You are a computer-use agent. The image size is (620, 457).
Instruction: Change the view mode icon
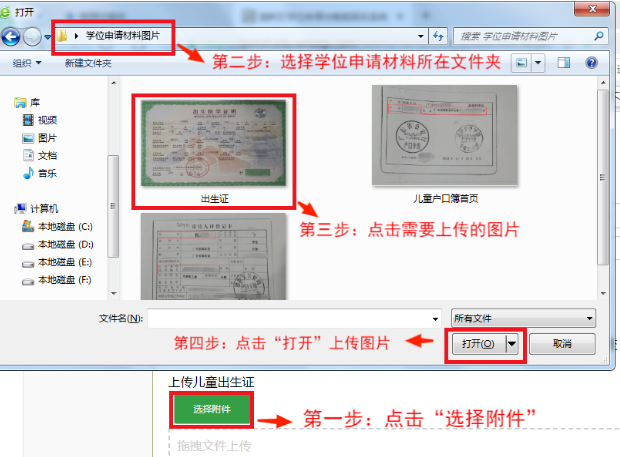(521, 63)
